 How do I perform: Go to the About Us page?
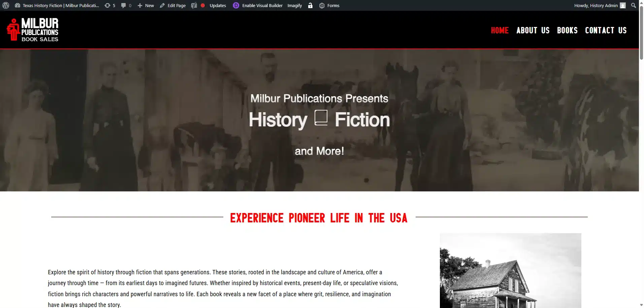(x=533, y=30)
